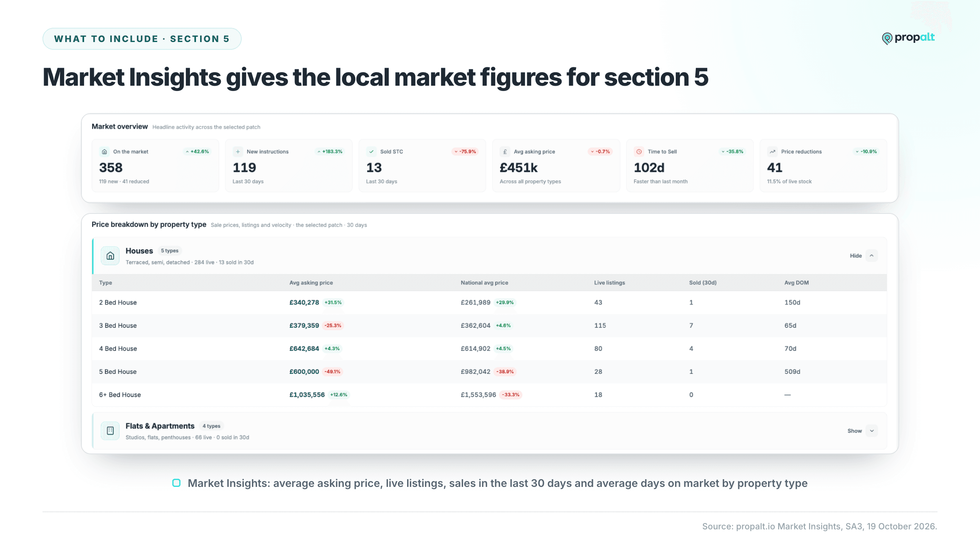The image size is (980, 551).
Task: Click the 102d Time to Sell figure
Action: click(649, 167)
